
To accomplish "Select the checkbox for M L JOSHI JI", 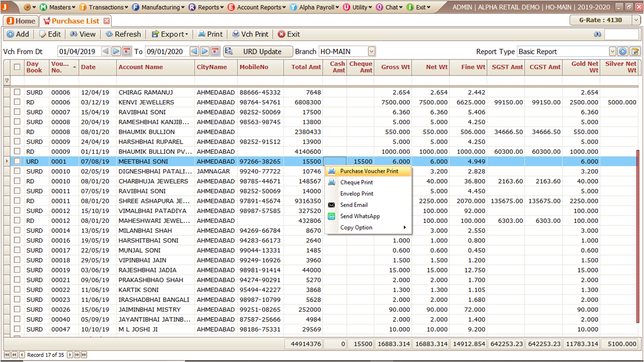I will click(17, 329).
